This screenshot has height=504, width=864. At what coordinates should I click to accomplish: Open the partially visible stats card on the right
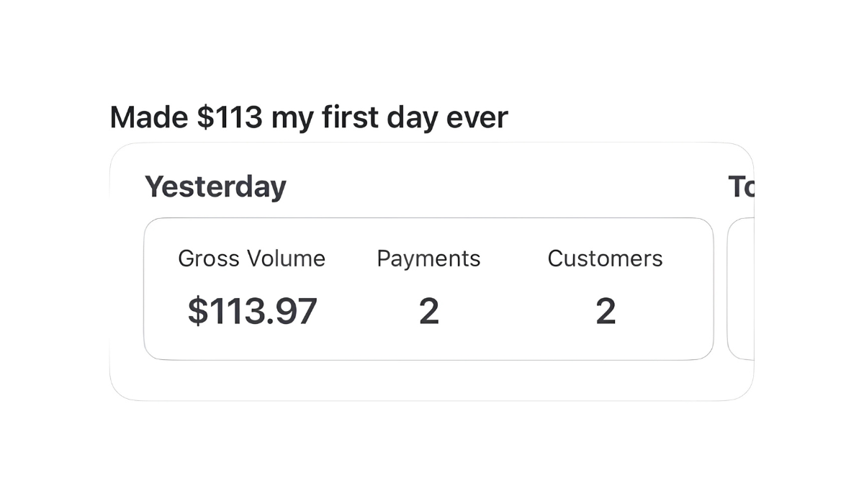742,288
